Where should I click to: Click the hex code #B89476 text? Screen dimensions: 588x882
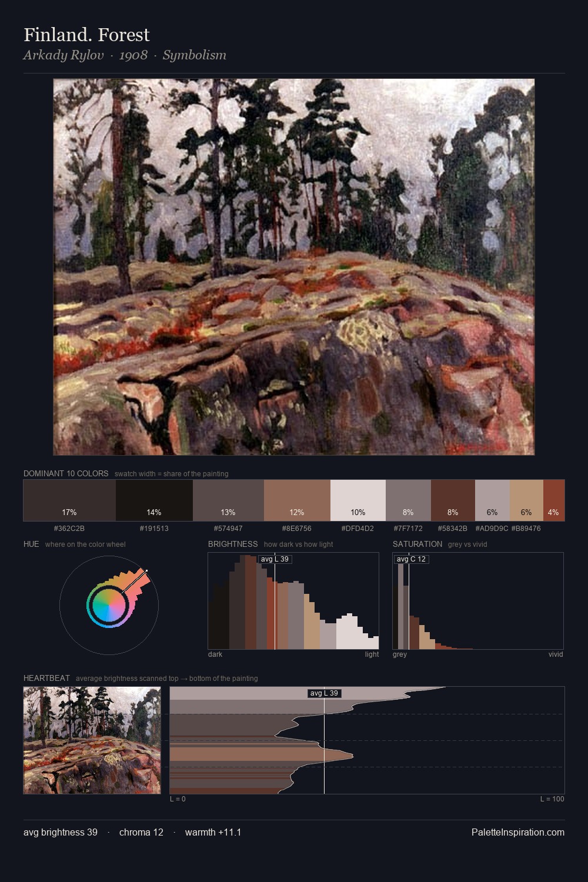pos(526,528)
